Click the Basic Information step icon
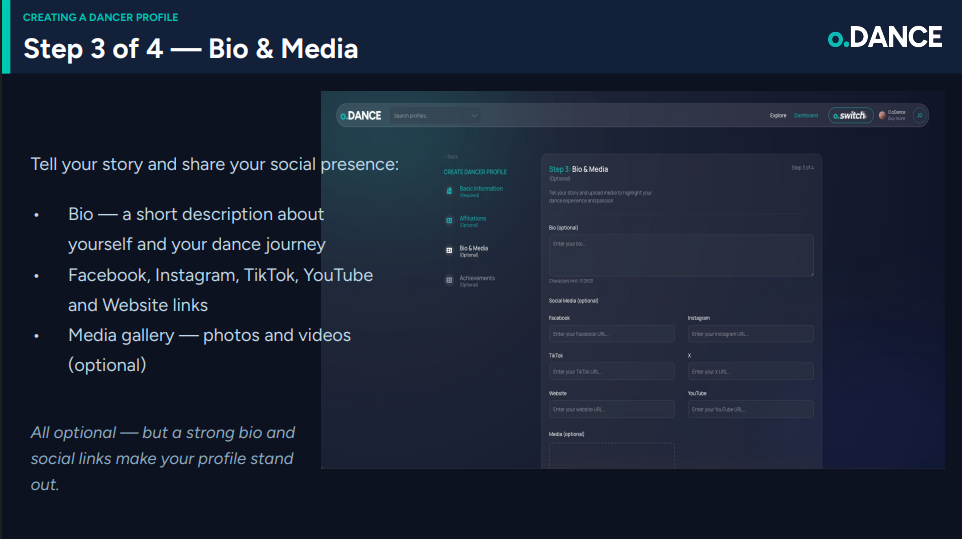The width and height of the screenshot is (962, 539). click(449, 191)
